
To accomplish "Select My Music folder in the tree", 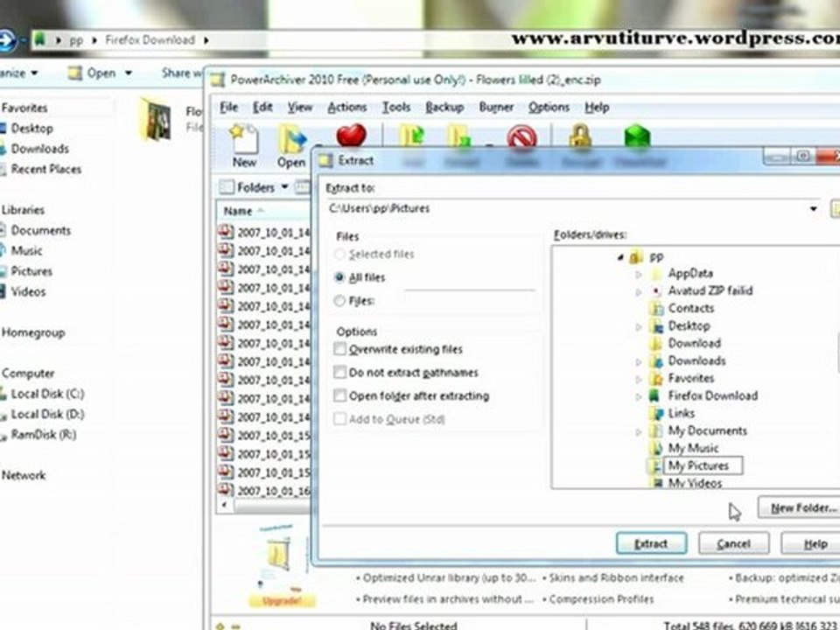I will 693,448.
